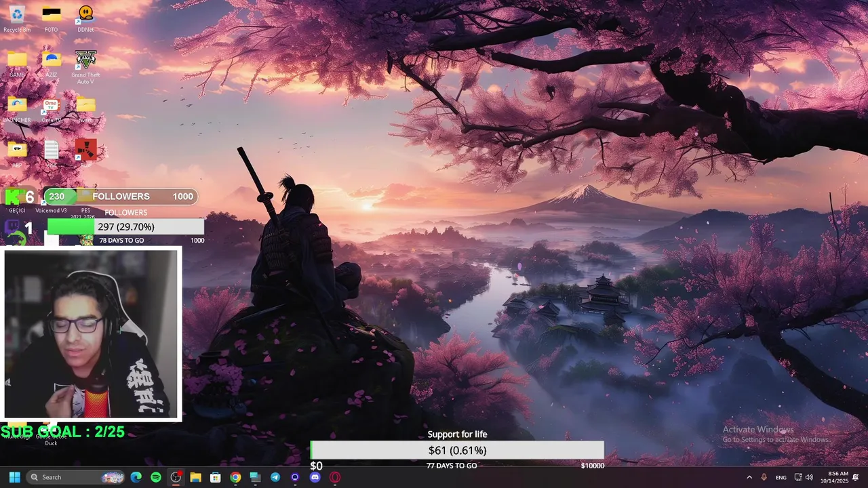Open the ARP folder icon
The image size is (868, 488).
[x=17, y=154]
